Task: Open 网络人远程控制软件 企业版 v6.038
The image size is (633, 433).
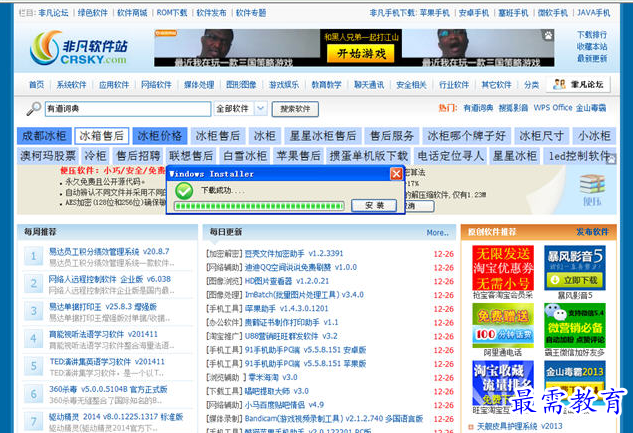Action: [110, 279]
